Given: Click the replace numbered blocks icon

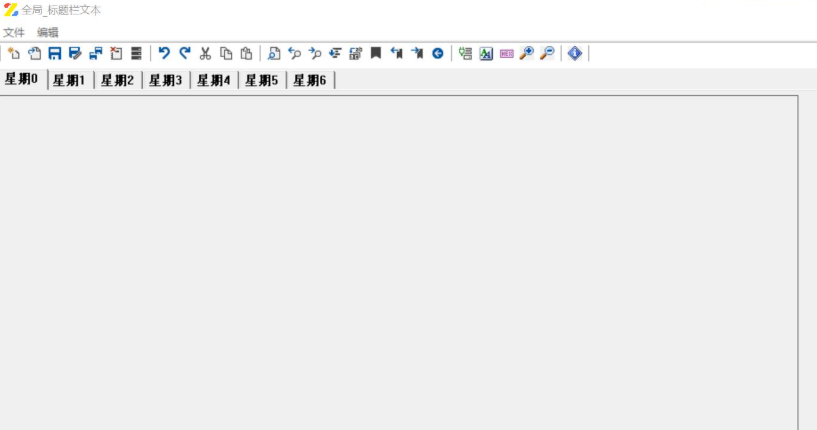Looking at the screenshot, I should [x=355, y=53].
